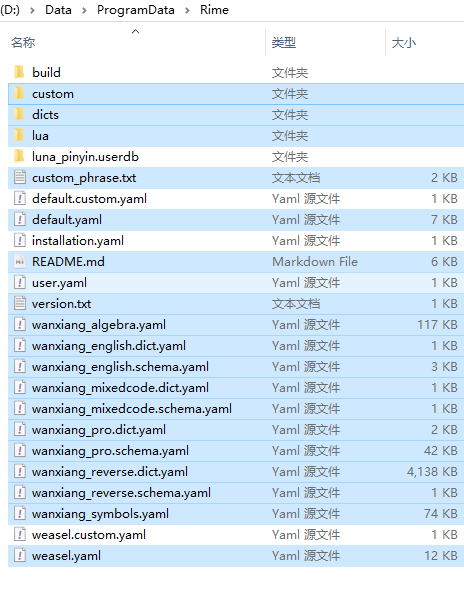Select weasel.yaml file name
The width and height of the screenshot is (464, 594).
click(66, 556)
